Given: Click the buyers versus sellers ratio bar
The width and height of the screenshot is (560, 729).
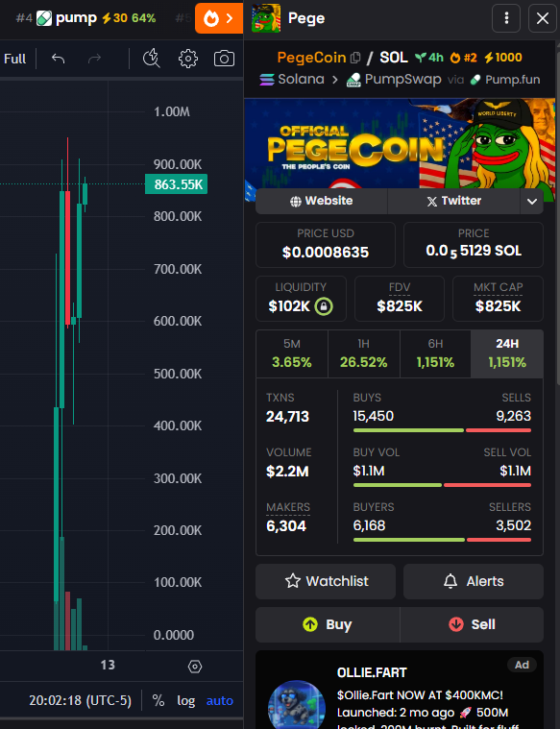Looking at the screenshot, I should pos(442,540).
